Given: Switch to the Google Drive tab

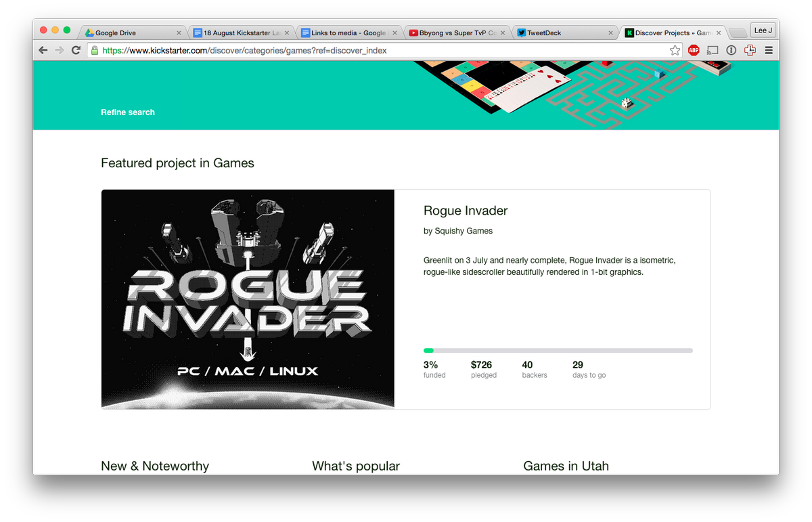Looking at the screenshot, I should (x=133, y=32).
